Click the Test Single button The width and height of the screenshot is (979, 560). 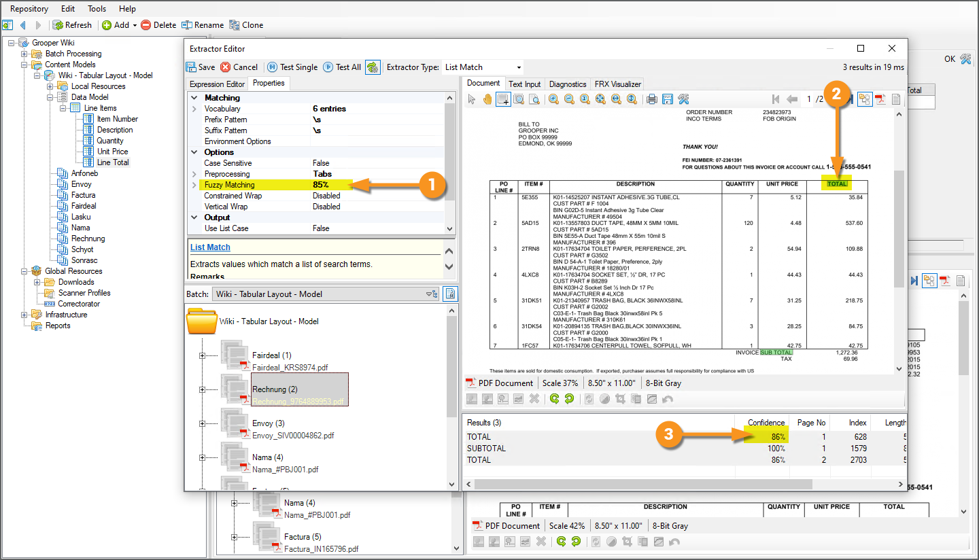pos(292,67)
